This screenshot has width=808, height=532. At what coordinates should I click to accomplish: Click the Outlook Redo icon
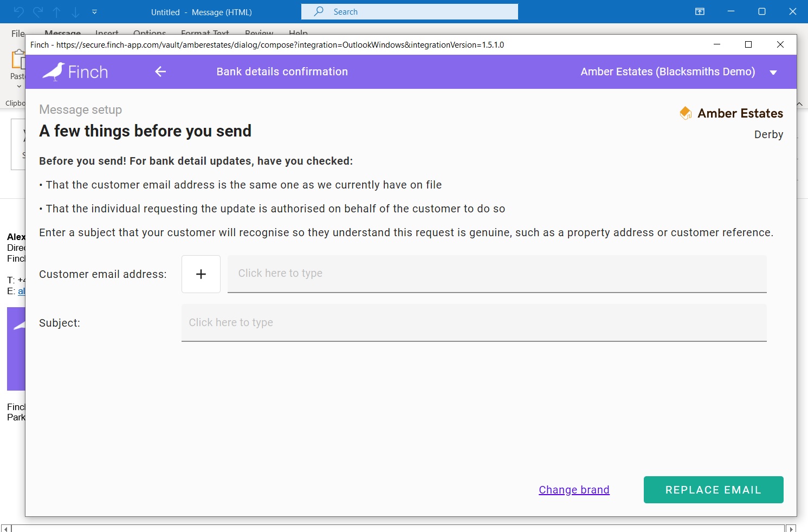(38, 12)
